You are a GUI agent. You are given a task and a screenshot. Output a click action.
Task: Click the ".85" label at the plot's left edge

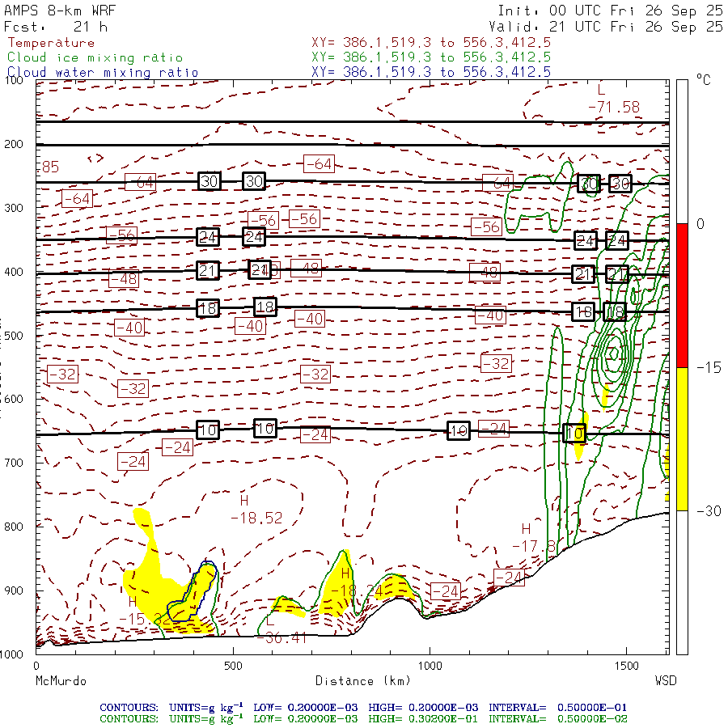coord(48,167)
